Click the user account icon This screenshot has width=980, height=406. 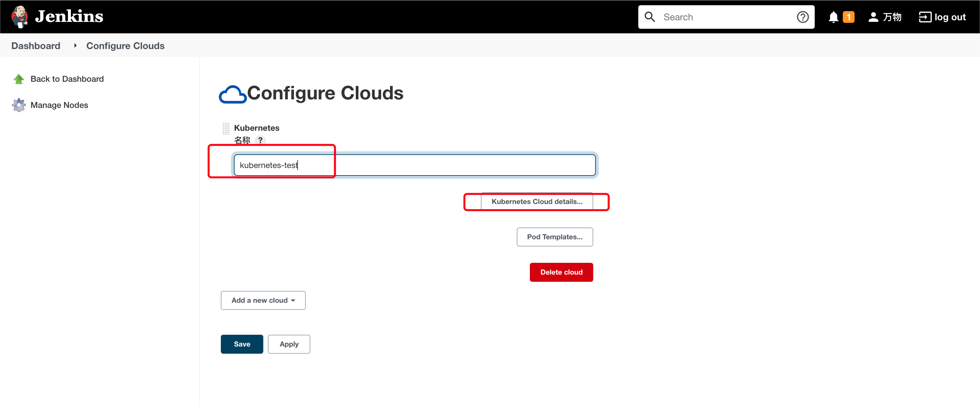click(x=873, y=16)
